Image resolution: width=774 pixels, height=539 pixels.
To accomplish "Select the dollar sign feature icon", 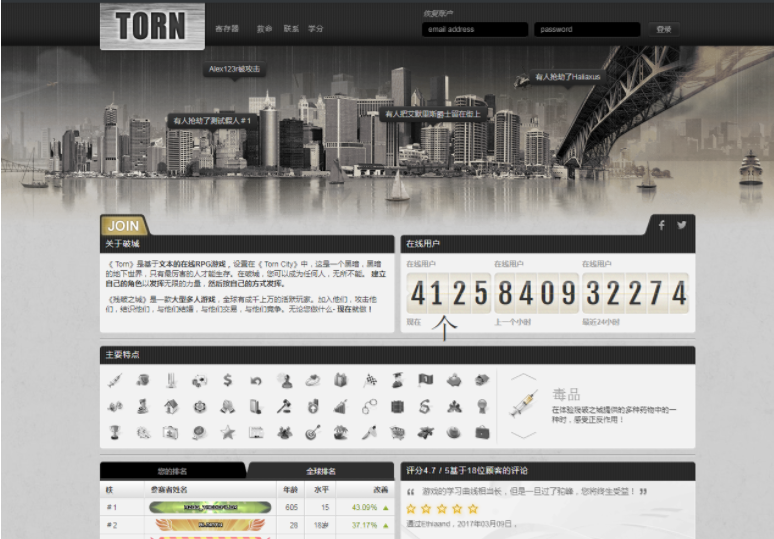I will point(228,380).
